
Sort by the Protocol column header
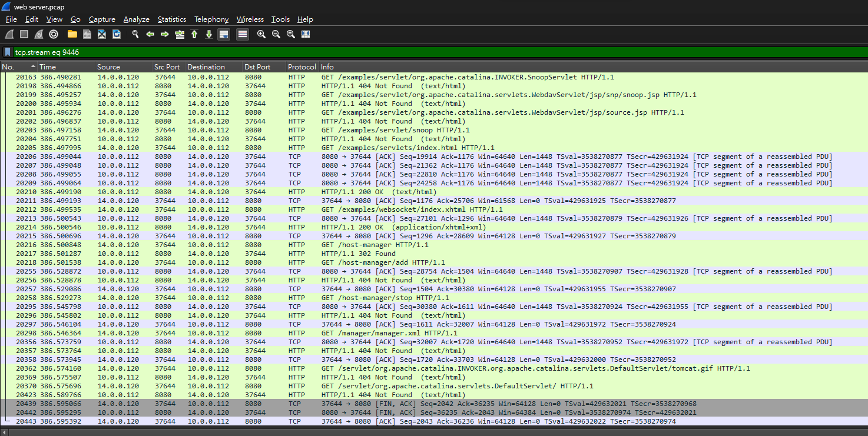pos(302,67)
